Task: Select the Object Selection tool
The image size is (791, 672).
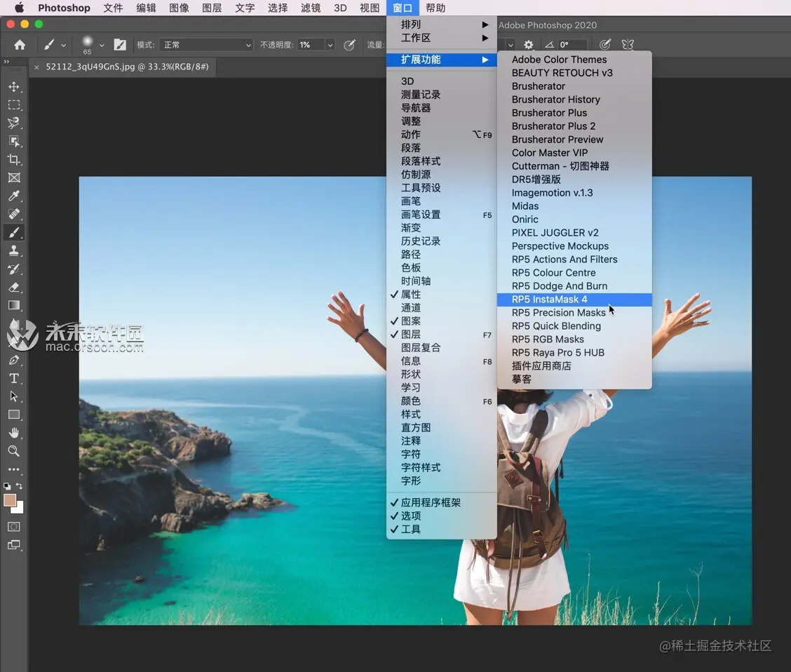Action: coord(14,141)
